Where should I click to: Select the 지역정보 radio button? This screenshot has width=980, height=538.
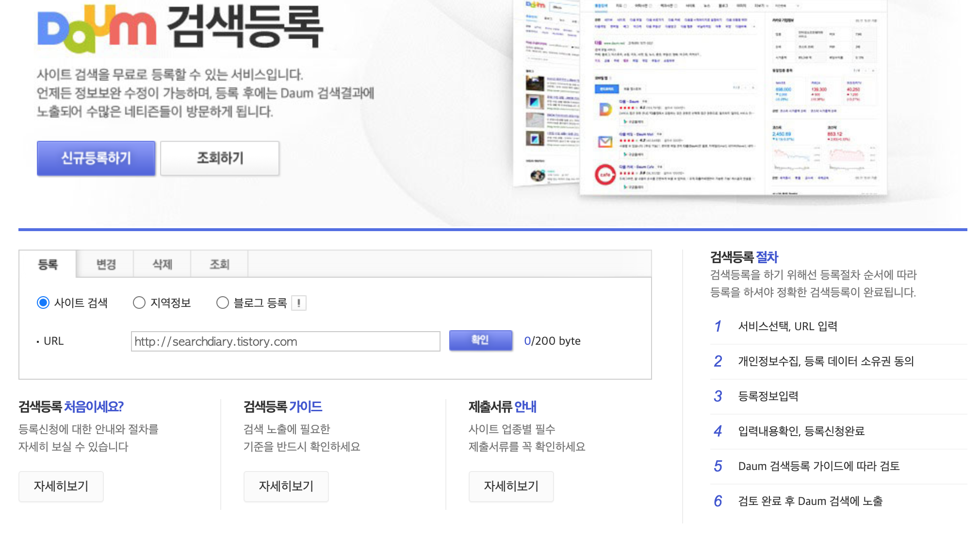click(139, 303)
